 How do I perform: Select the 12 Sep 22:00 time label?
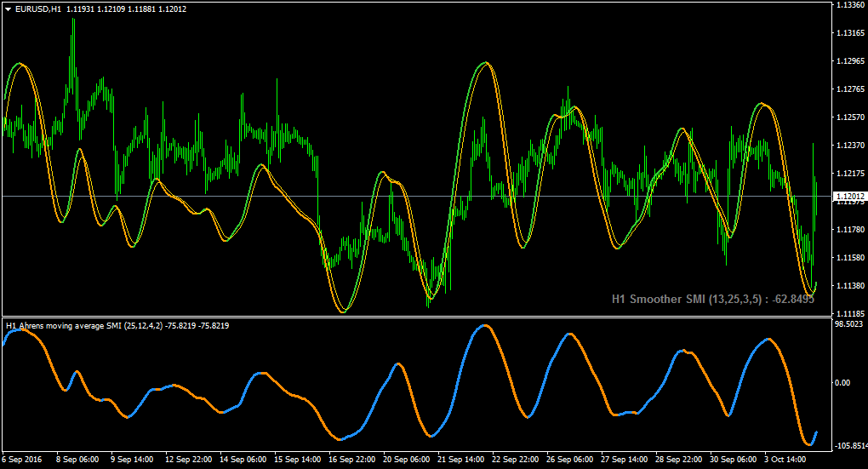[x=188, y=460]
